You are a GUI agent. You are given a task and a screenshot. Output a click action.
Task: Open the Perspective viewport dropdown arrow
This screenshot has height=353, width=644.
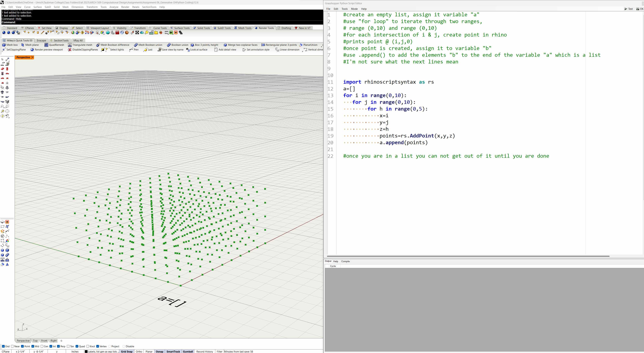[x=33, y=58]
